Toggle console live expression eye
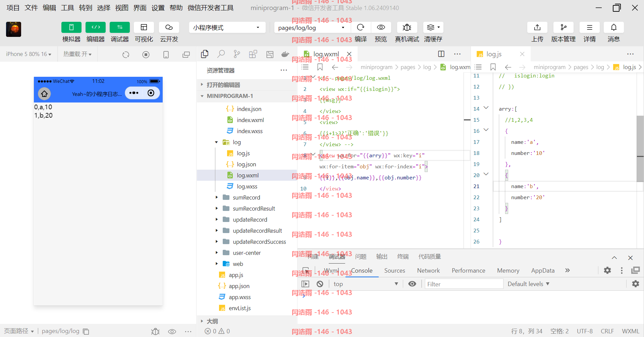The image size is (644, 337). [x=412, y=284]
